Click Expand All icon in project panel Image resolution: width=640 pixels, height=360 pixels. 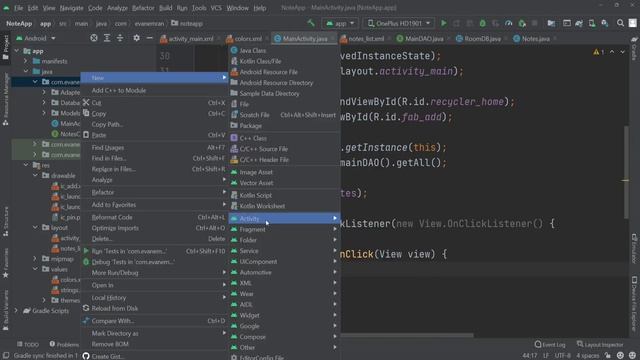[x=107, y=38]
